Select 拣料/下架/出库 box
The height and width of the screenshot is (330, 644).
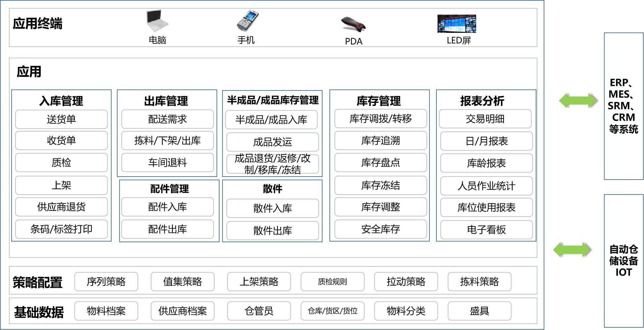coord(168,140)
